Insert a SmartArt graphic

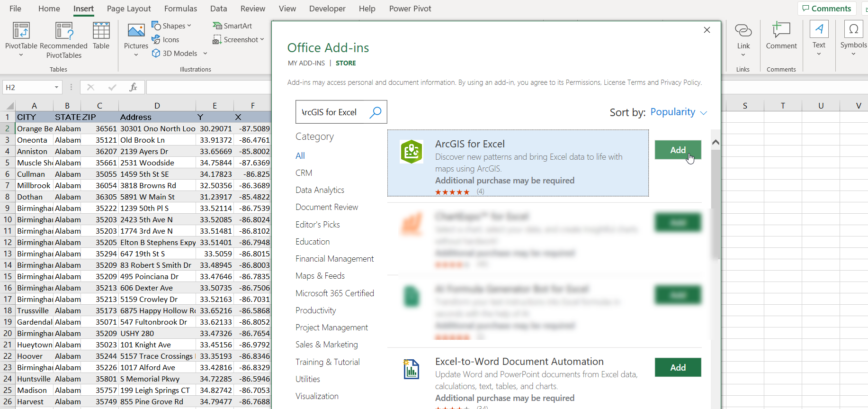[x=232, y=26]
